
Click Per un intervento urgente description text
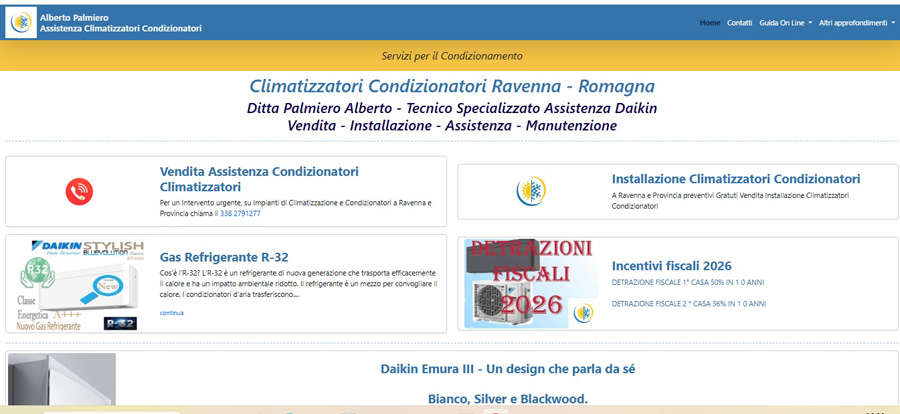296,208
